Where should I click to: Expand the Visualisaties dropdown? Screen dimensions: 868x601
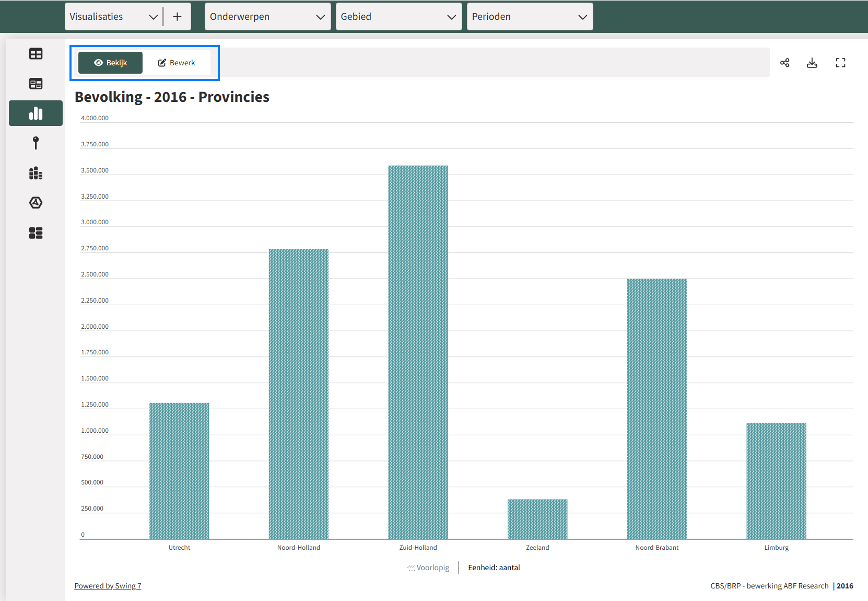point(114,17)
